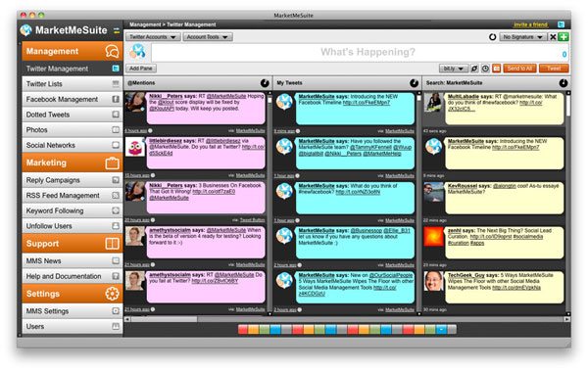Viewport: 588px width, 371px height.
Task: Click the 'TechGeek_Guy says' username text
Action: 472,275
